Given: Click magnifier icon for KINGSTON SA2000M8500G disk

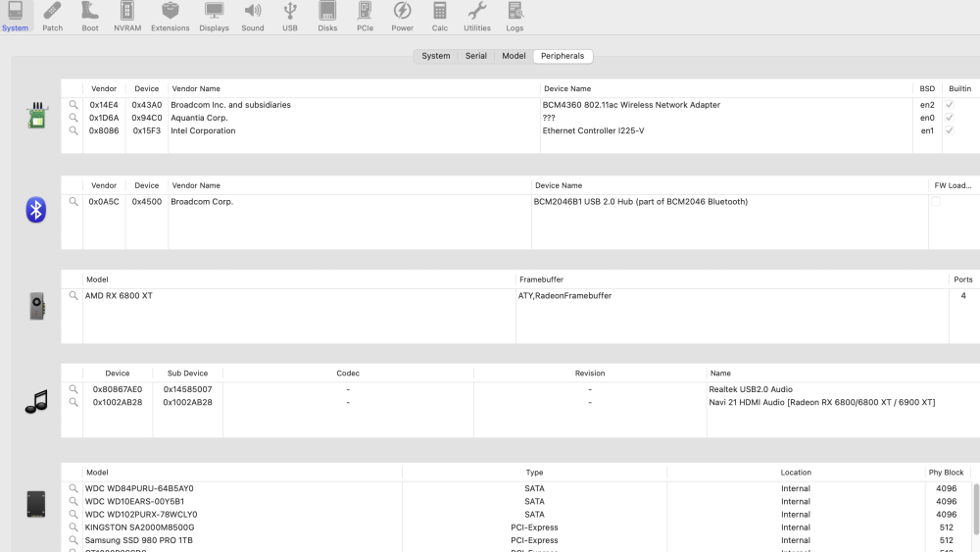Looking at the screenshot, I should pyautogui.click(x=73, y=527).
